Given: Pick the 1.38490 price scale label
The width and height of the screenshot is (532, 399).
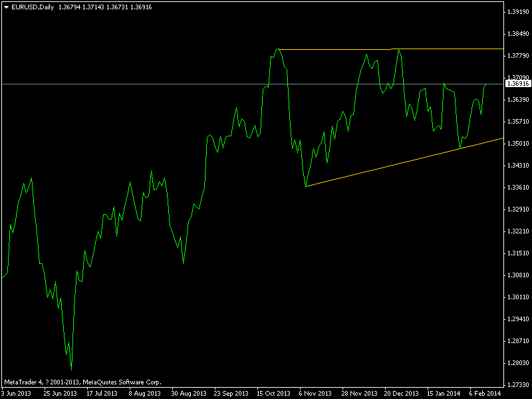Looking at the screenshot, I should (x=518, y=34).
